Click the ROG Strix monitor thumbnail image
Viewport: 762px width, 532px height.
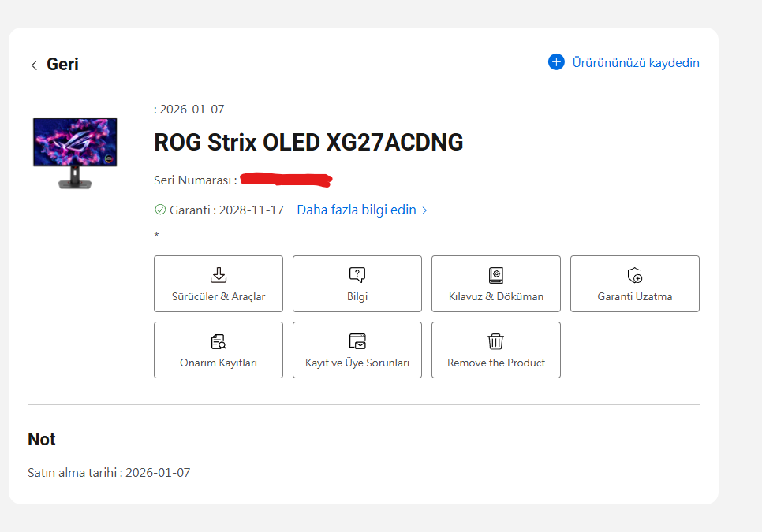pos(75,153)
